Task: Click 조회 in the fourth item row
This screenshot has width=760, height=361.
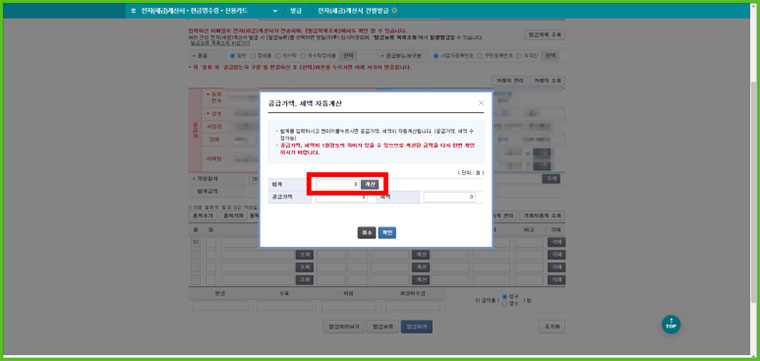Action: pyautogui.click(x=304, y=280)
